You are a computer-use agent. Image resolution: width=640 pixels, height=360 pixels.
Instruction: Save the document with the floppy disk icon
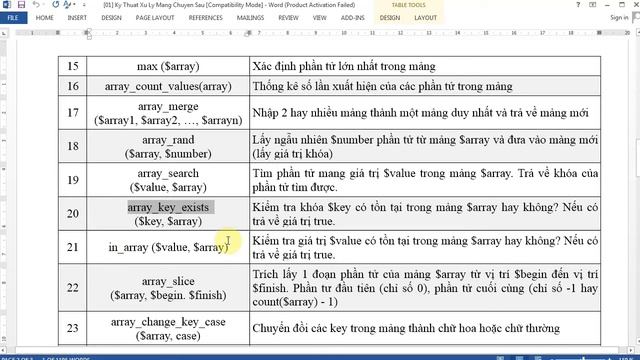pyautogui.click(x=21, y=5)
